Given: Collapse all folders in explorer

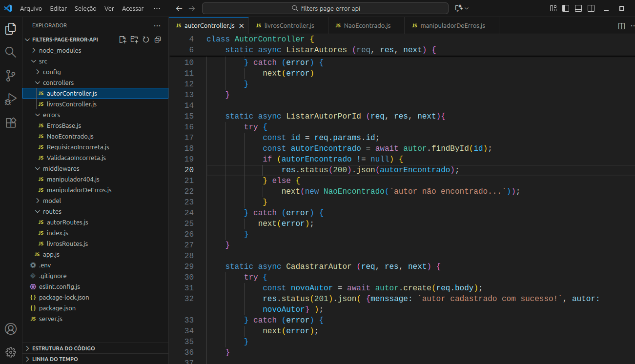Looking at the screenshot, I should [157, 40].
